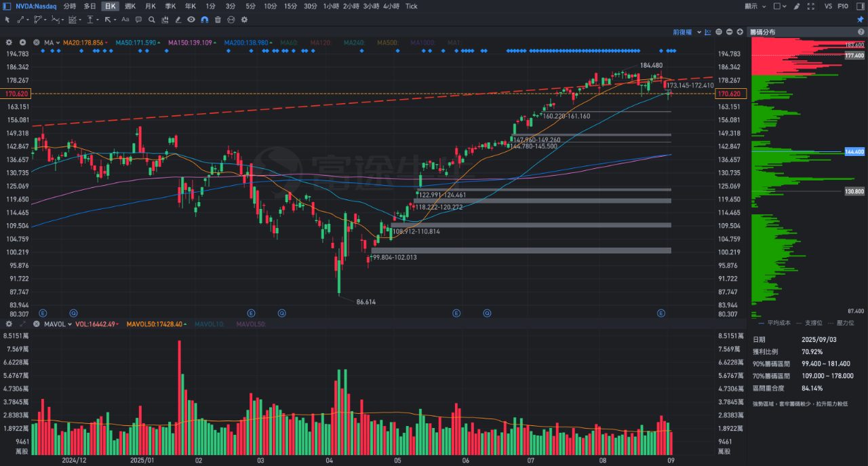Select the Tick interval
This screenshot has height=466, width=868.
(x=412, y=6)
